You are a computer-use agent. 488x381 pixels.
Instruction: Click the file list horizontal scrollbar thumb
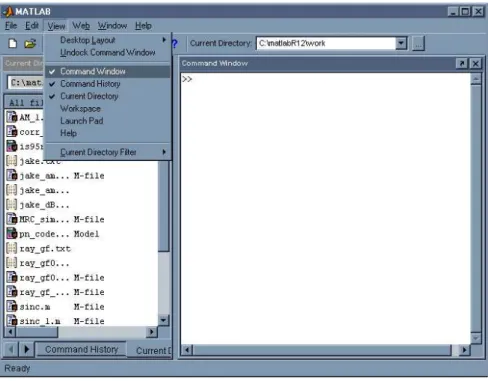coord(37,332)
